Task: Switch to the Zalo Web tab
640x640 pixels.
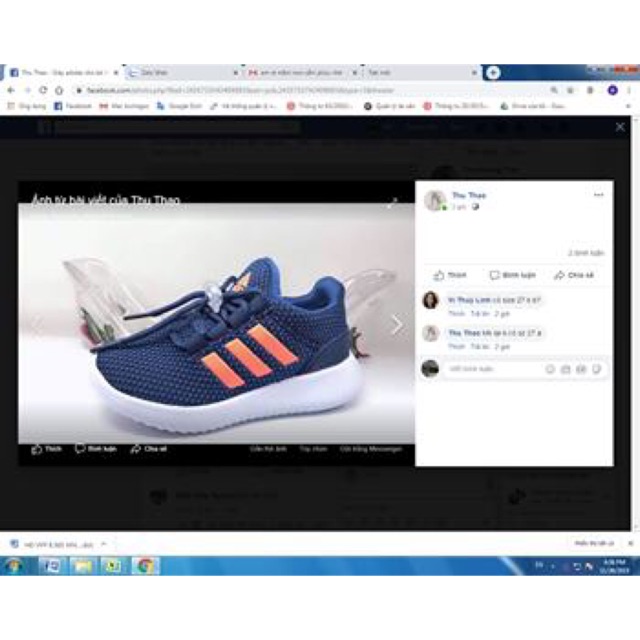Action: (x=178, y=73)
